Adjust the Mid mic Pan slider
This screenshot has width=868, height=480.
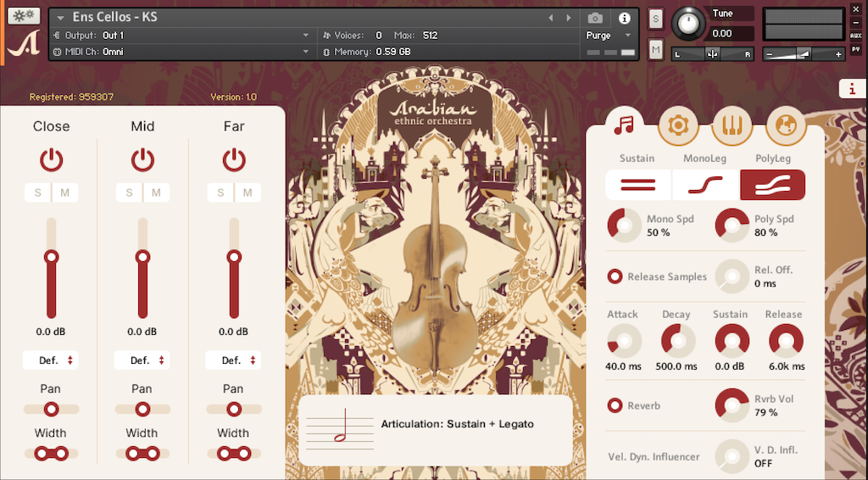(142, 409)
